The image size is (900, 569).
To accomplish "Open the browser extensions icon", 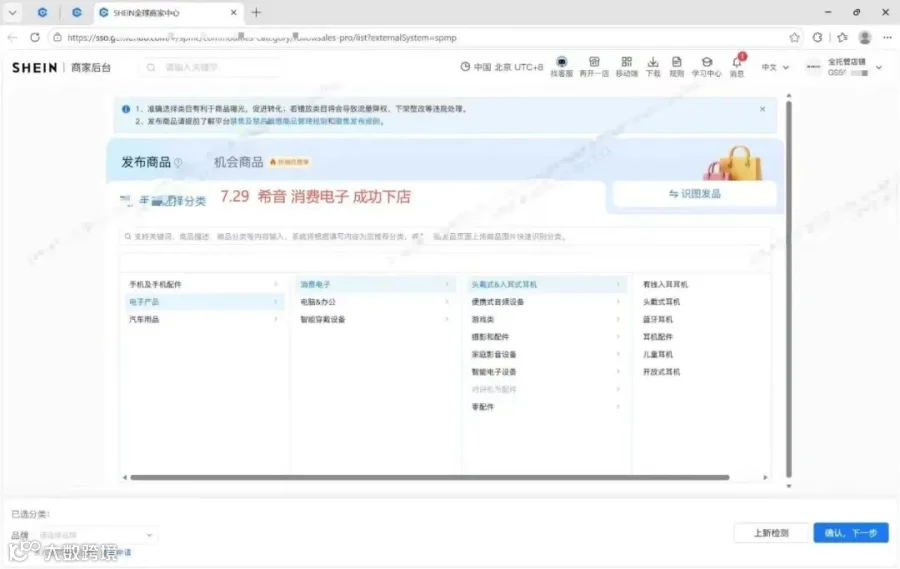I will tap(817, 37).
